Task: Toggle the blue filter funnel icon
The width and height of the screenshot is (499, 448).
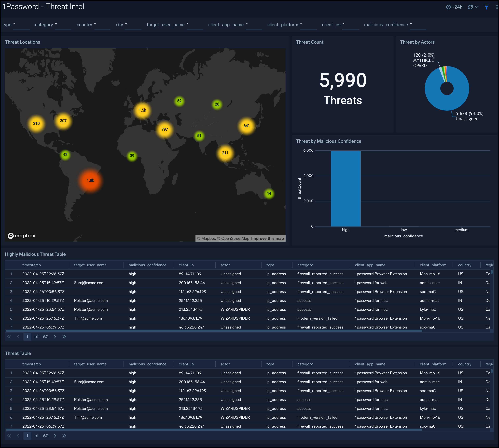Action: [486, 7]
